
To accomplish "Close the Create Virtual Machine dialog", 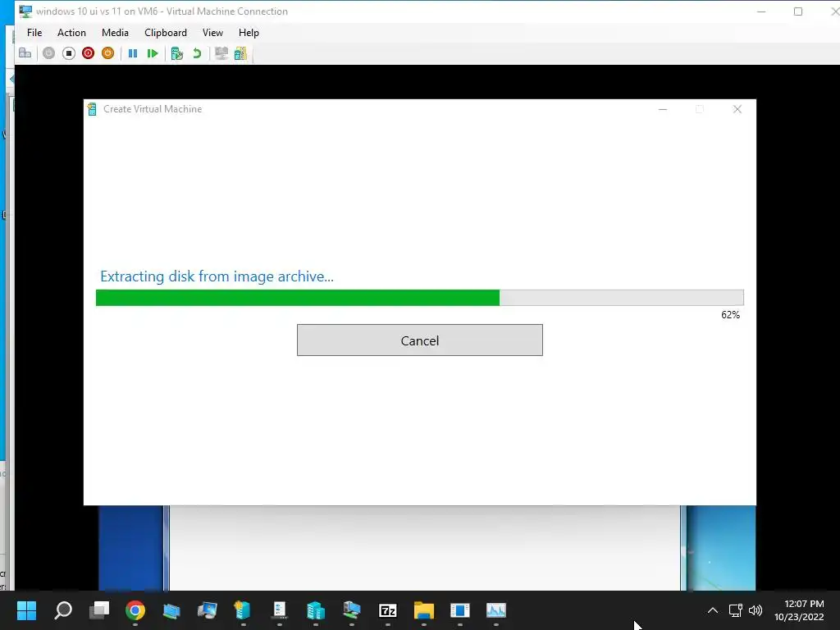I will tap(737, 109).
